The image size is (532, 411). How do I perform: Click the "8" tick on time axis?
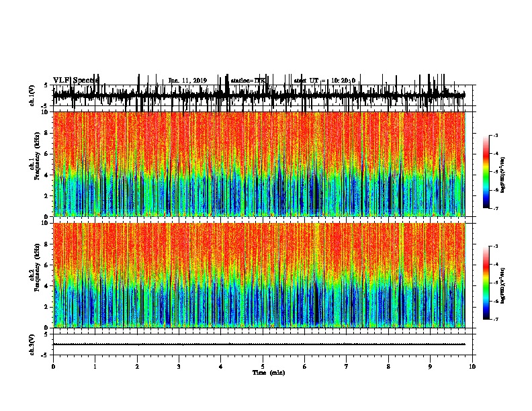tap(388, 367)
